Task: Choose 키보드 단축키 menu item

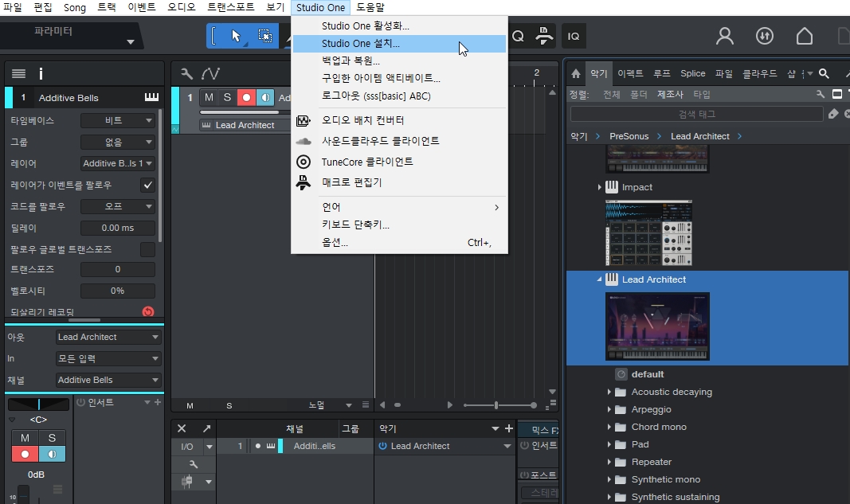Action: (x=399, y=225)
